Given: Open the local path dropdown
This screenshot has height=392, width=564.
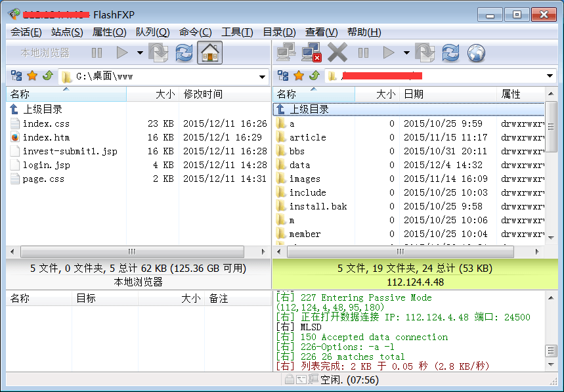Looking at the screenshot, I should coord(263,76).
